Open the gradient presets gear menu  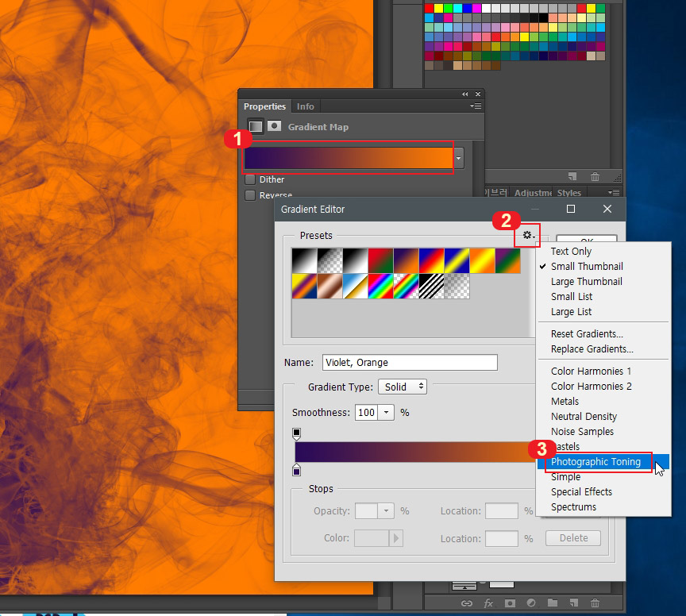click(x=529, y=236)
